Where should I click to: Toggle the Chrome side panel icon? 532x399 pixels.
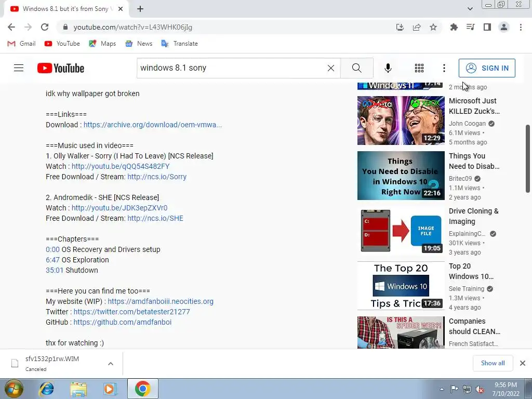tap(487, 27)
